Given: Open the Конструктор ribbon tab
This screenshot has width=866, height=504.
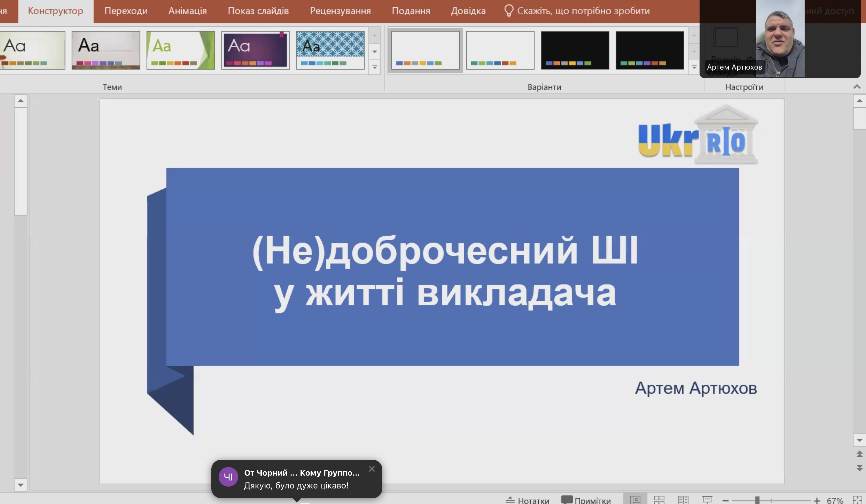Looking at the screenshot, I should [55, 11].
